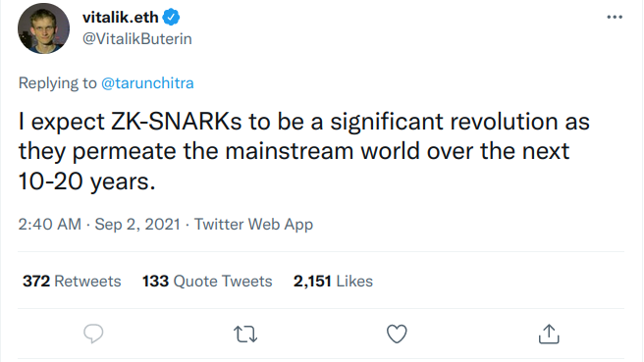Click the blue verified badge
This screenshot has height=362, width=644.
(171, 18)
